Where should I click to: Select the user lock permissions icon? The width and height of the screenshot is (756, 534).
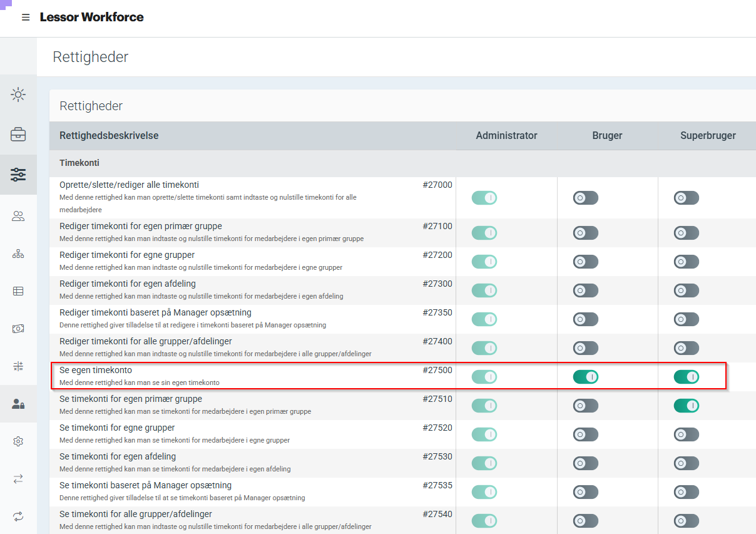point(18,404)
